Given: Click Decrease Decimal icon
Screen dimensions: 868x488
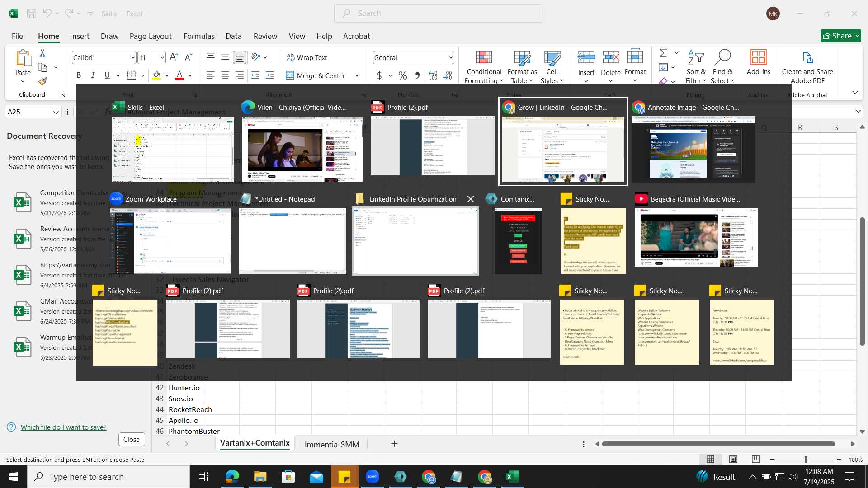Looking at the screenshot, I should click(448, 75).
